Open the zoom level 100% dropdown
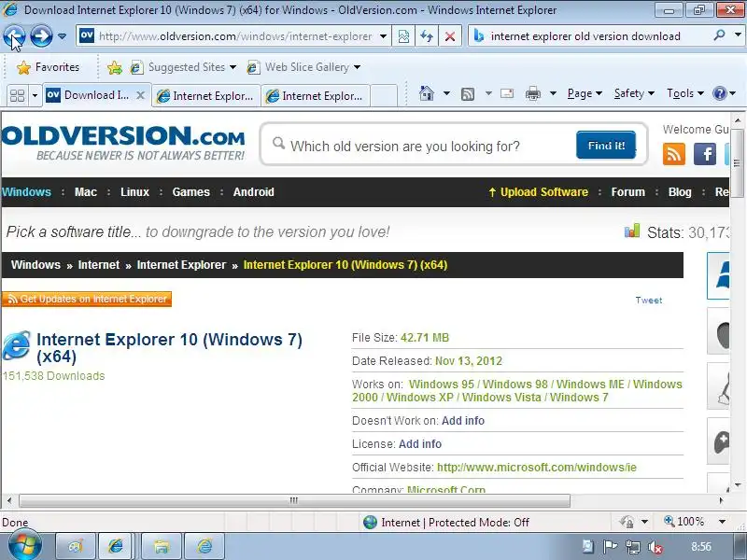The height and width of the screenshot is (560, 747). point(722,522)
